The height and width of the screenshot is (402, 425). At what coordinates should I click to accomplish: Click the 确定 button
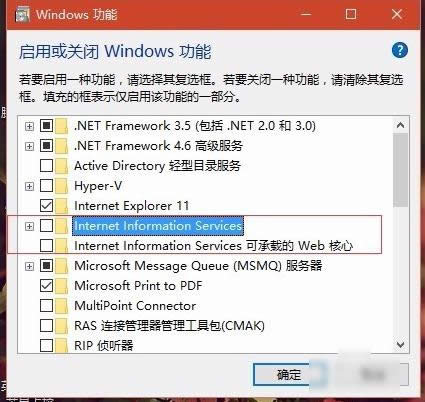pyautogui.click(x=289, y=375)
